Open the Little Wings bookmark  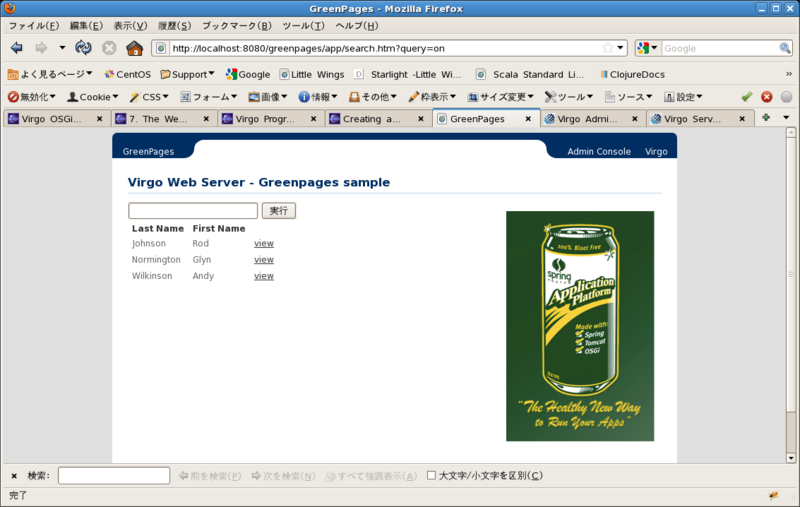312,74
